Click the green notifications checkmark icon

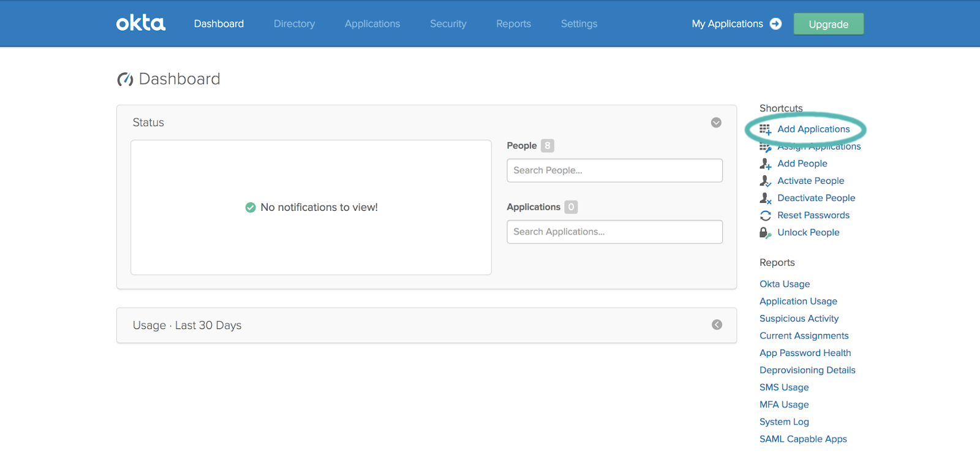250,207
